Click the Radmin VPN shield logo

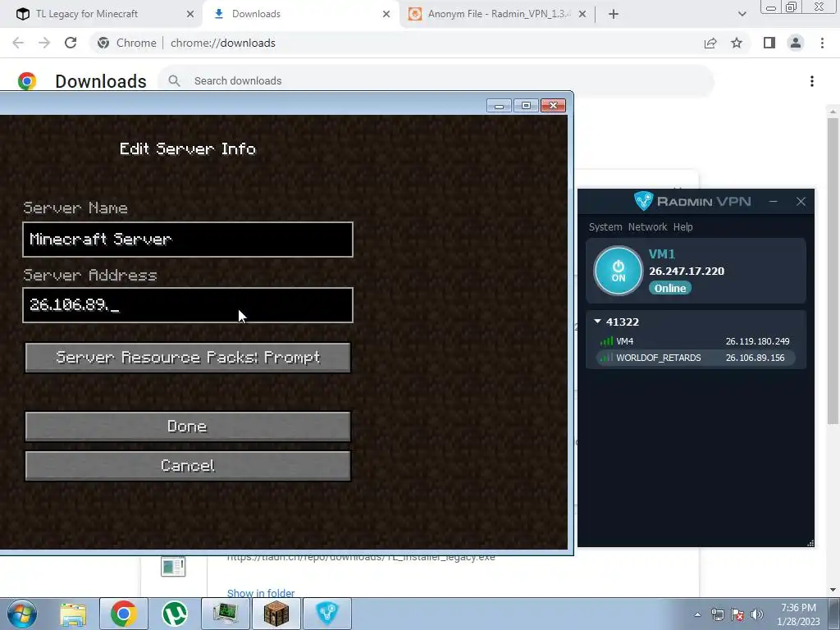pos(643,201)
